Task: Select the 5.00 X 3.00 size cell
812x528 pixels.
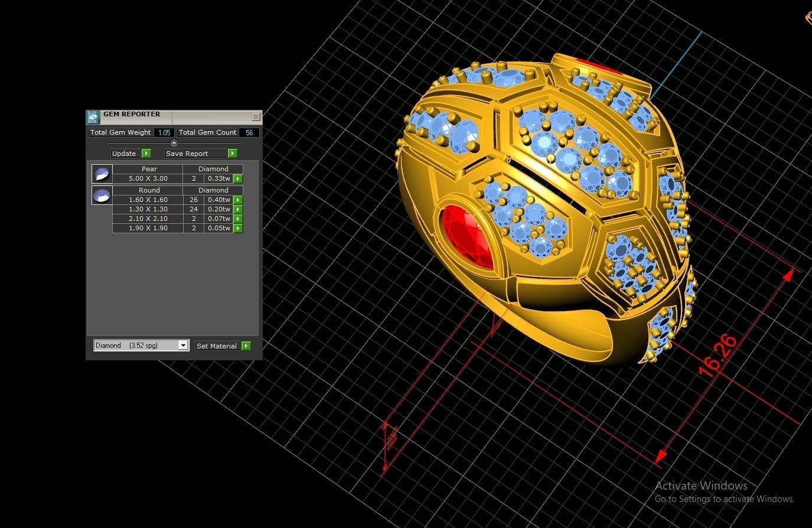Action: 148,178
